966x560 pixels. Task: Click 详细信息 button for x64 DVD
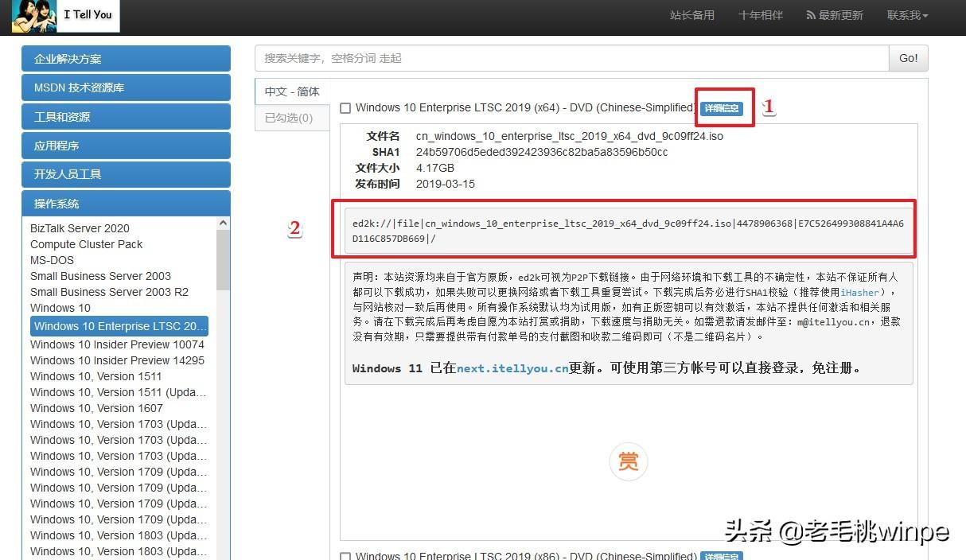click(x=722, y=108)
